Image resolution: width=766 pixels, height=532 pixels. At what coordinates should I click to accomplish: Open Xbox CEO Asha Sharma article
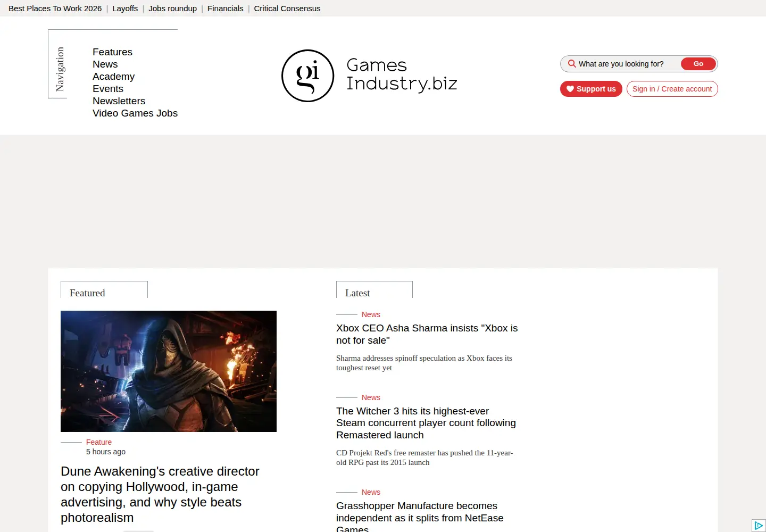click(x=427, y=334)
